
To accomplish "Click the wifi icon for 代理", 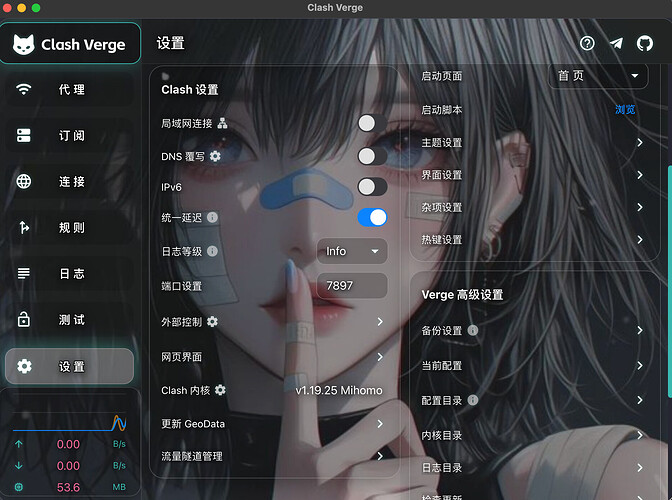I will pyautogui.click(x=24, y=89).
